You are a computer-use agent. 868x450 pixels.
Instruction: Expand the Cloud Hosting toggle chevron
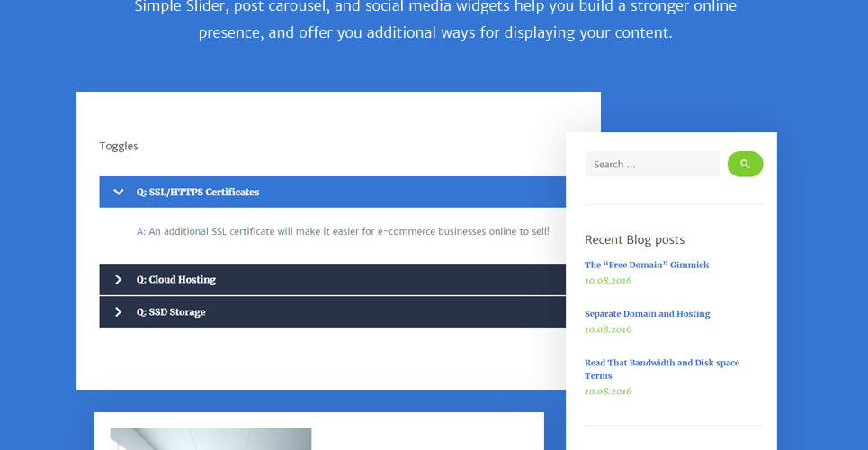(118, 279)
